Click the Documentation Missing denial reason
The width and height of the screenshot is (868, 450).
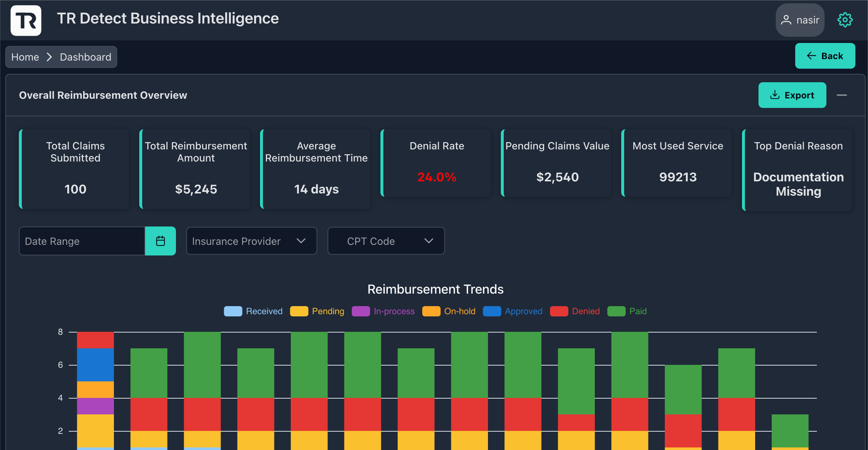point(798,184)
